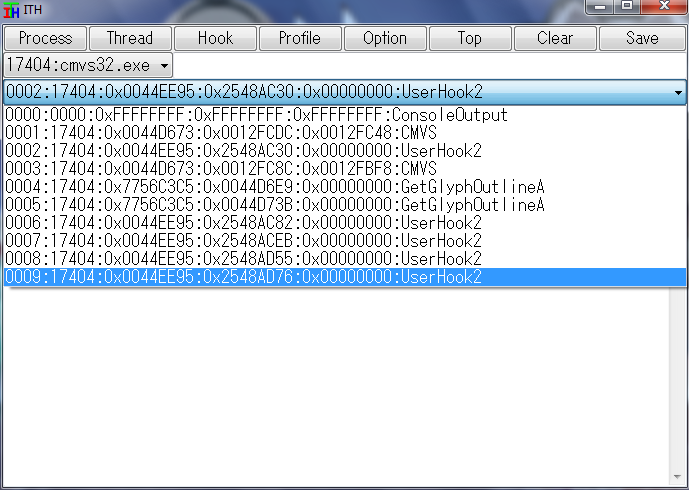
Task: Minimize the ITH window
Action: tap(600, 7)
